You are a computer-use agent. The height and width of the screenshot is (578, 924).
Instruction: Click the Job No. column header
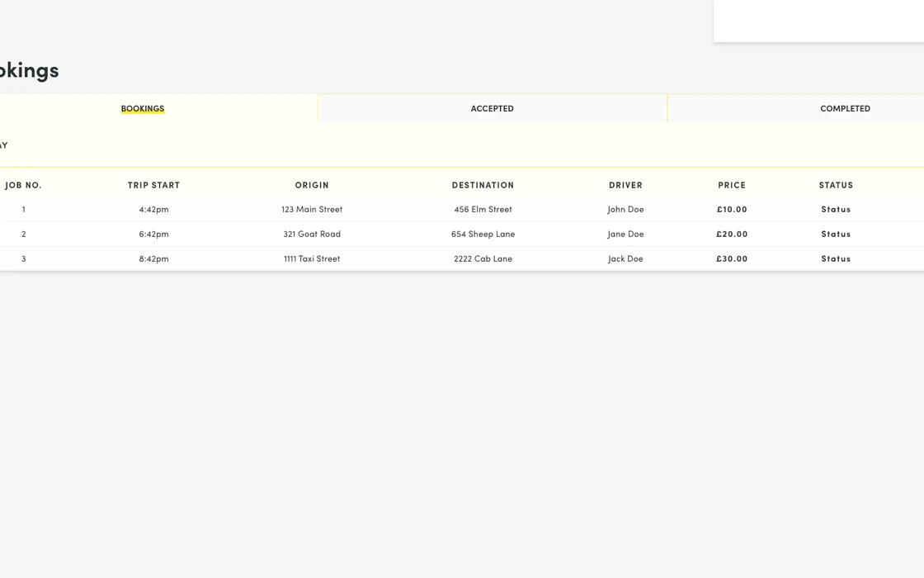(24, 185)
